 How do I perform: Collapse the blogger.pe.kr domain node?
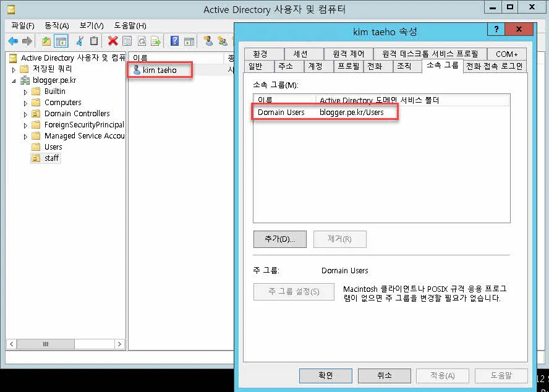tap(12, 80)
